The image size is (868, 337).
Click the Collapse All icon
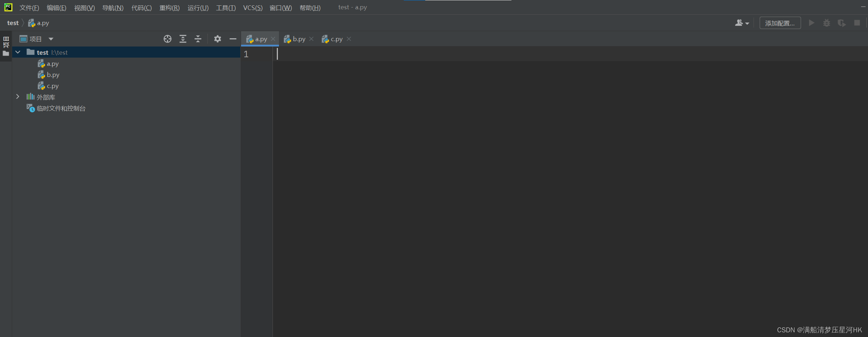[x=198, y=39]
